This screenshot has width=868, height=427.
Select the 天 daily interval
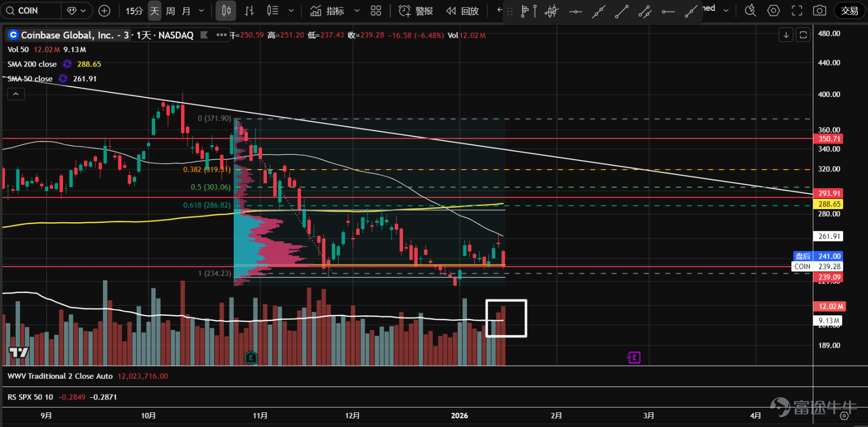click(x=155, y=10)
